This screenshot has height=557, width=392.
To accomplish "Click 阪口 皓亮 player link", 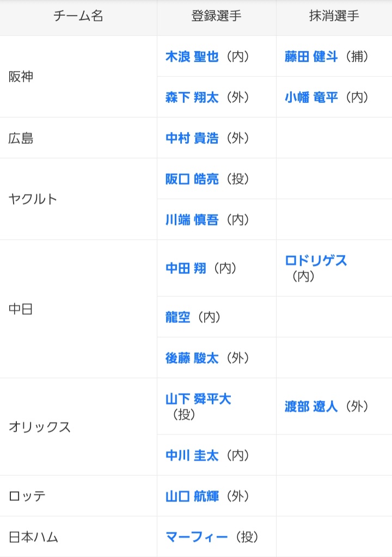I will pyautogui.click(x=192, y=179).
